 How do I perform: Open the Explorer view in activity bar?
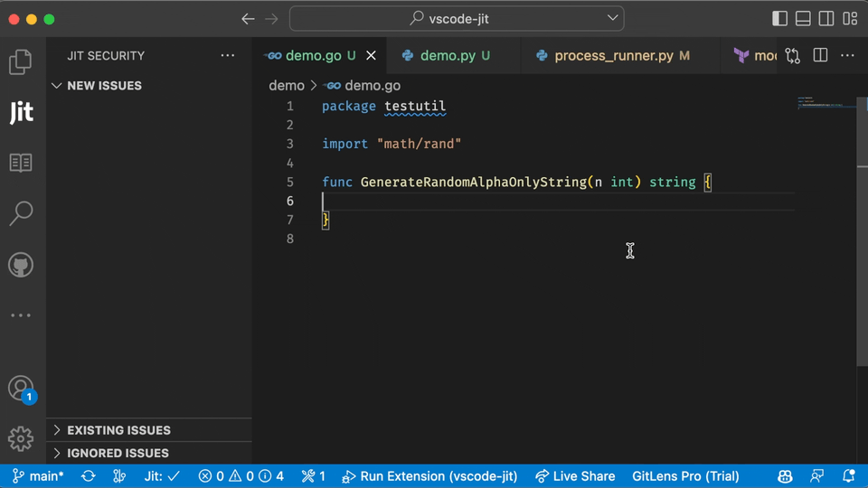point(21,61)
